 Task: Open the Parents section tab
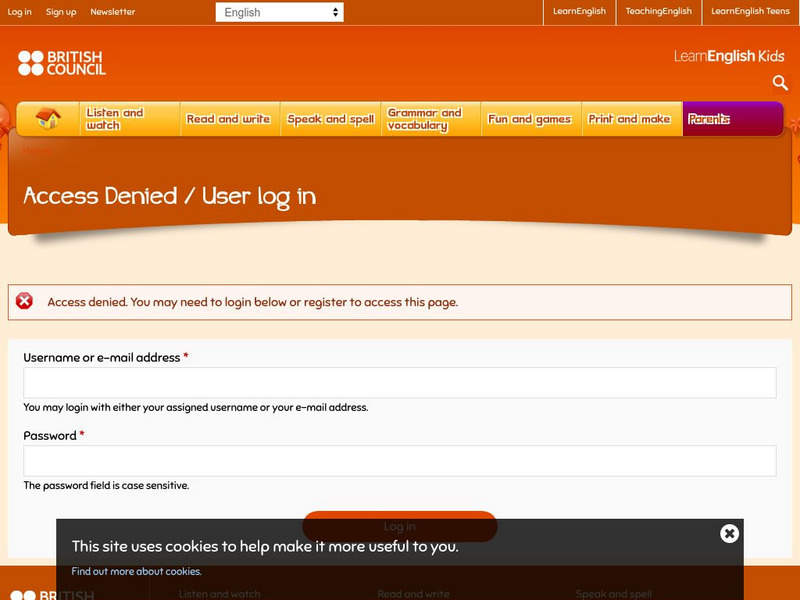(733, 119)
